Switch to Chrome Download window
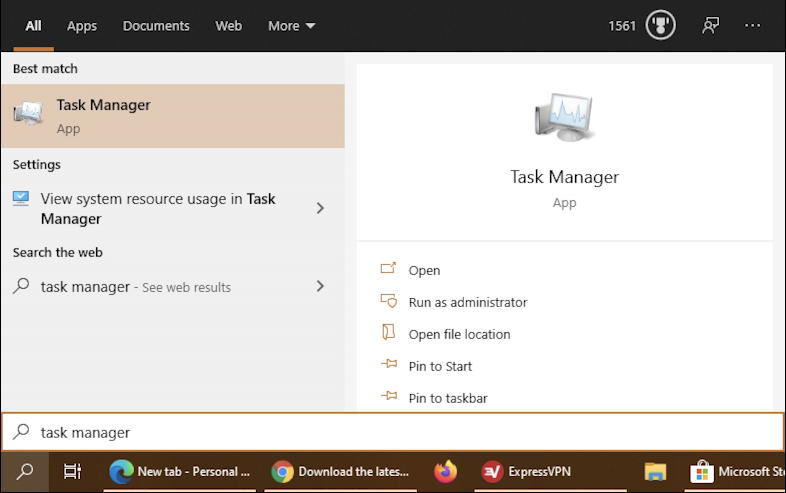 [x=340, y=471]
